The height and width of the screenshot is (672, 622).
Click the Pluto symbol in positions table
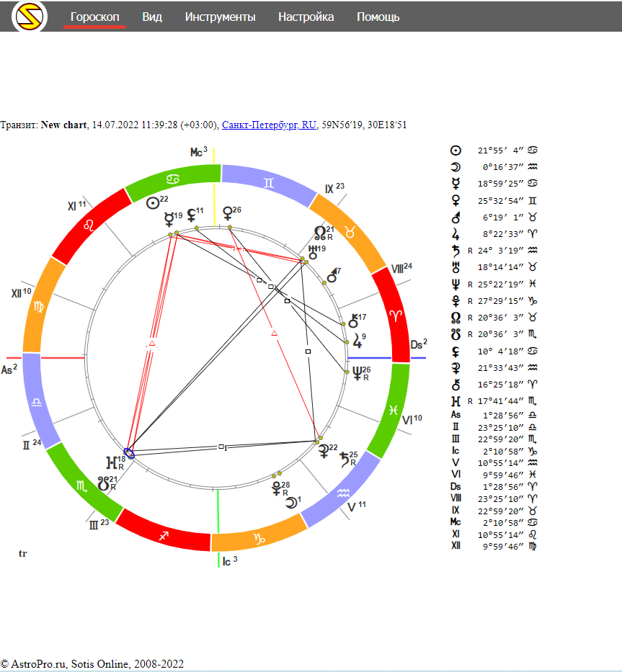point(455,300)
